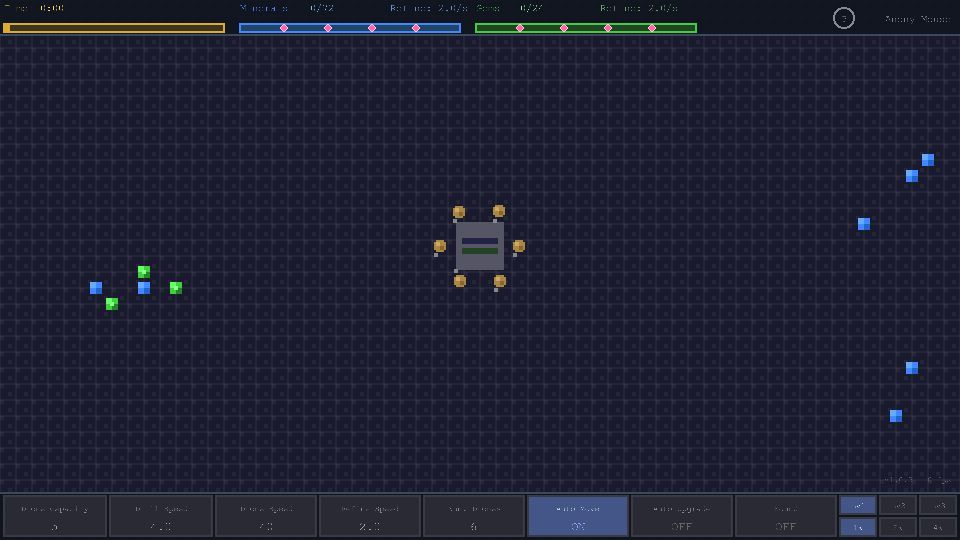Select the central base station building
This screenshot has width=960, height=540.
[479, 246]
